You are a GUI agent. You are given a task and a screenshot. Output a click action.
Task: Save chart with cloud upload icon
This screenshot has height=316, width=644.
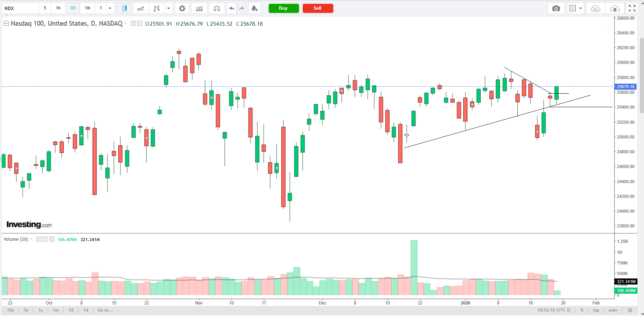[x=615, y=8]
